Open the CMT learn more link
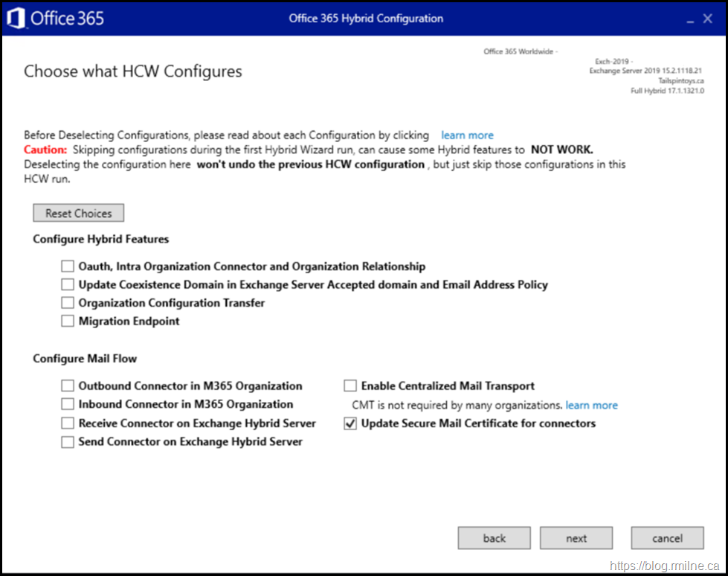Screen dimensions: 728x576 (x=591, y=405)
